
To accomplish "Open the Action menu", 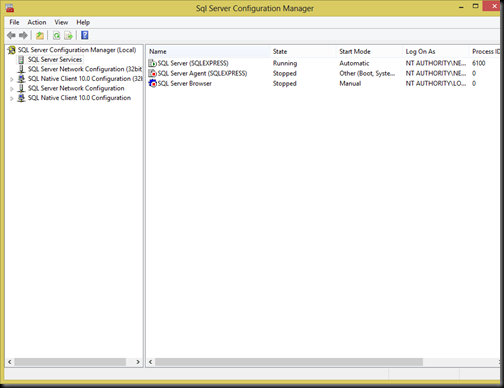I will tap(37, 22).
